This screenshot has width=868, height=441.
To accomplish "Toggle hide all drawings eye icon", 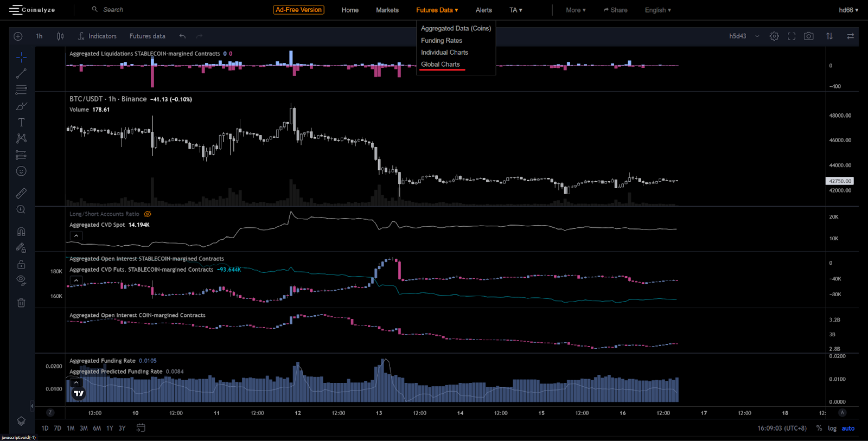I will (21, 280).
